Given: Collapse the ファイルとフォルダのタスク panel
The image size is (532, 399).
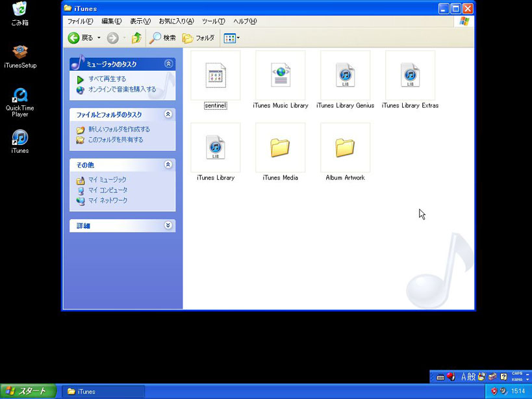Looking at the screenshot, I should pos(168,114).
